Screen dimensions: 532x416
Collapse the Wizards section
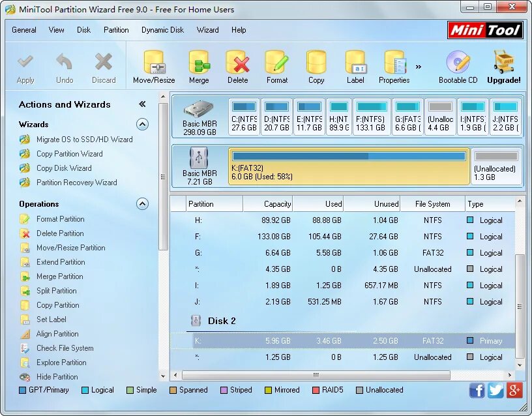pyautogui.click(x=142, y=124)
